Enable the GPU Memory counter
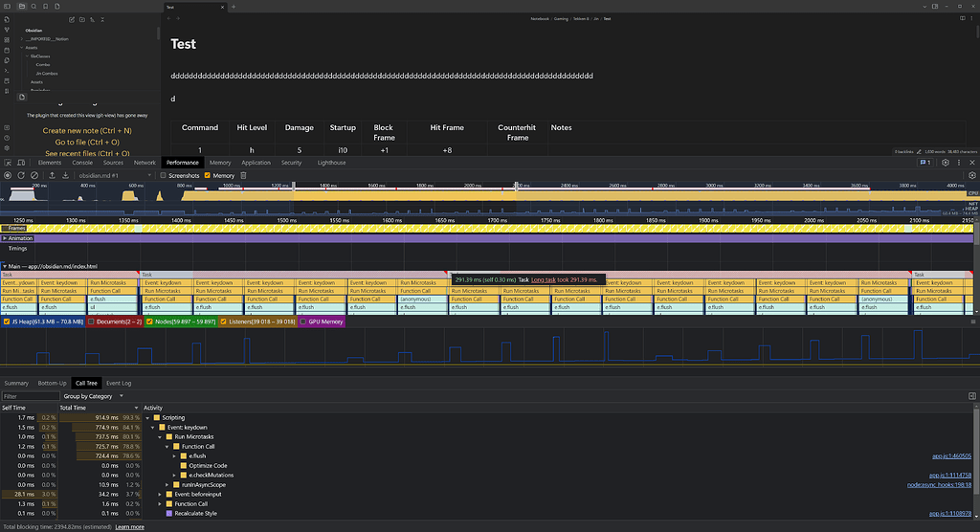Viewport: 980px width, 532px height. (303, 321)
